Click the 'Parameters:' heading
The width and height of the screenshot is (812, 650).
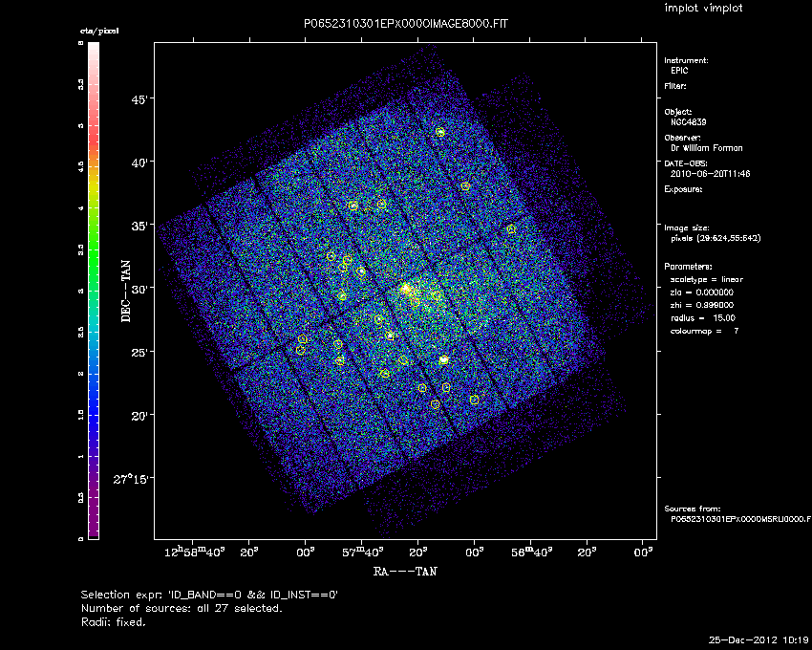688,267
